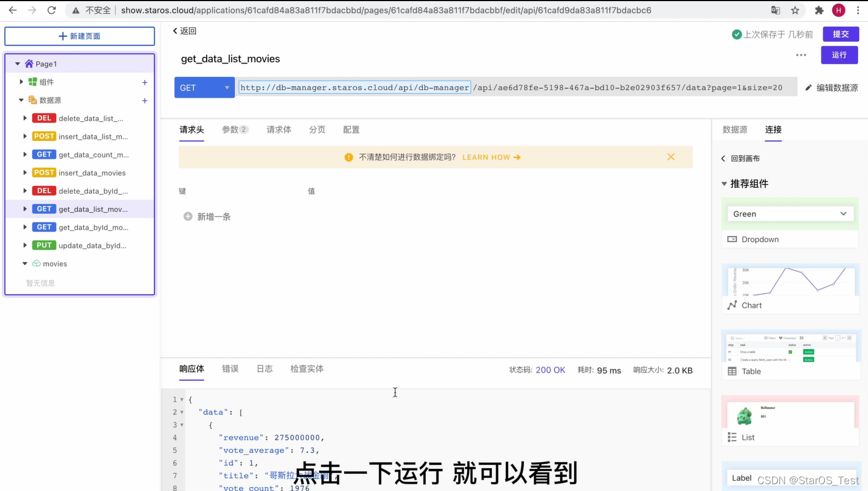Expand the delete_data_list entry arrow
Screen dimensions: 868x491
pyautogui.click(x=25, y=118)
